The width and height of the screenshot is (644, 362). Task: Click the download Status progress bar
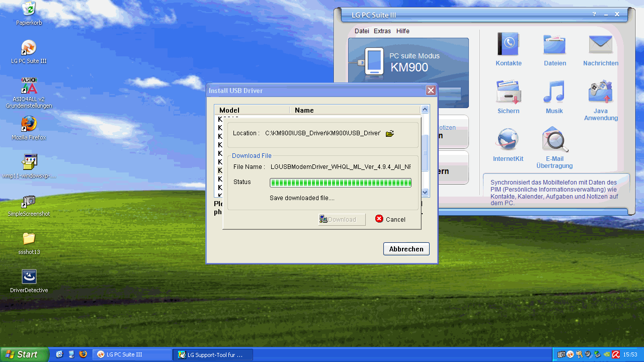pyautogui.click(x=341, y=183)
